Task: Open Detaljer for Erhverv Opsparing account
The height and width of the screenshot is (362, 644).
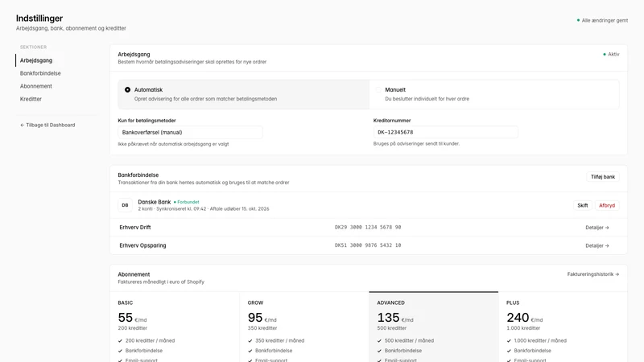Action: coord(597,245)
